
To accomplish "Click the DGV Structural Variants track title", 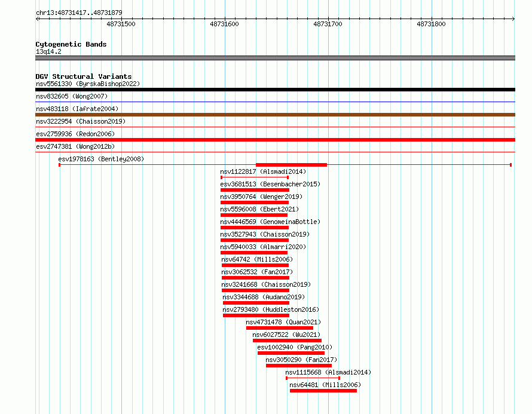I will pos(84,76).
